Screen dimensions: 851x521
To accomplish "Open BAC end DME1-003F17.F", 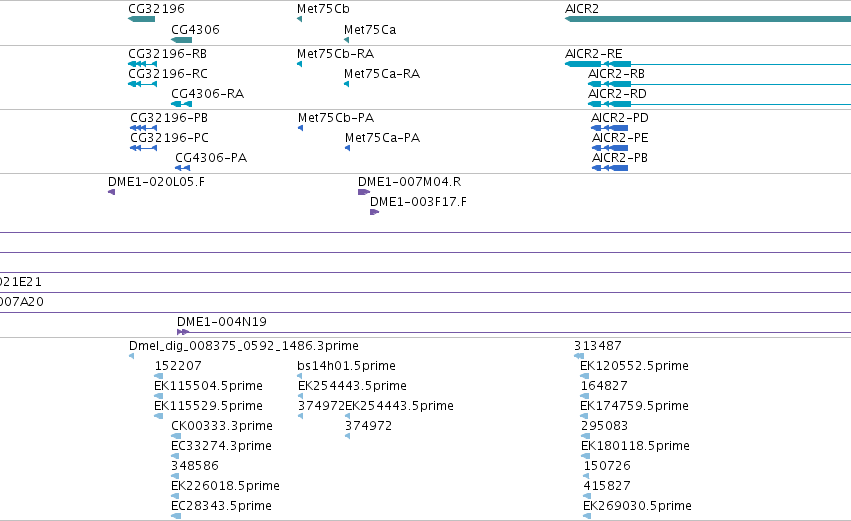I will coord(418,202).
